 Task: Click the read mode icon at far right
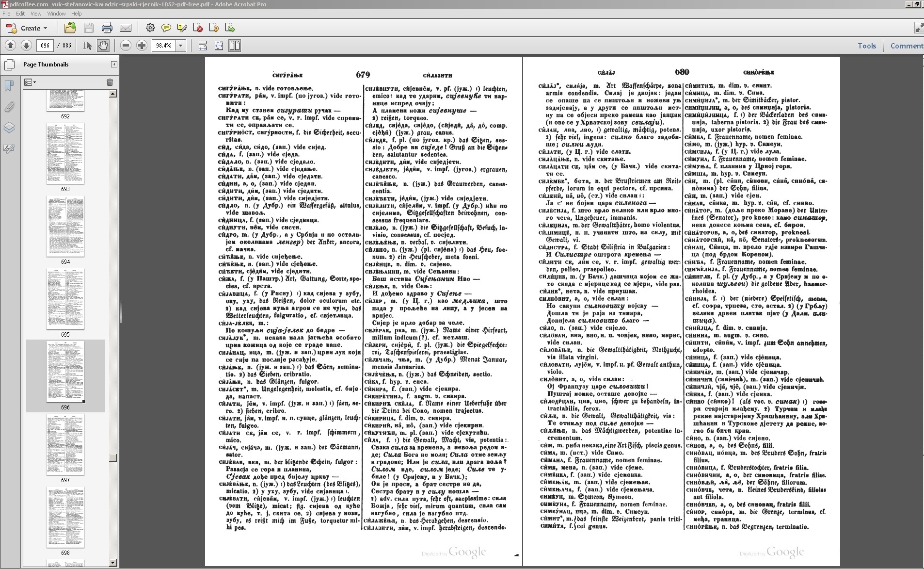918,28
